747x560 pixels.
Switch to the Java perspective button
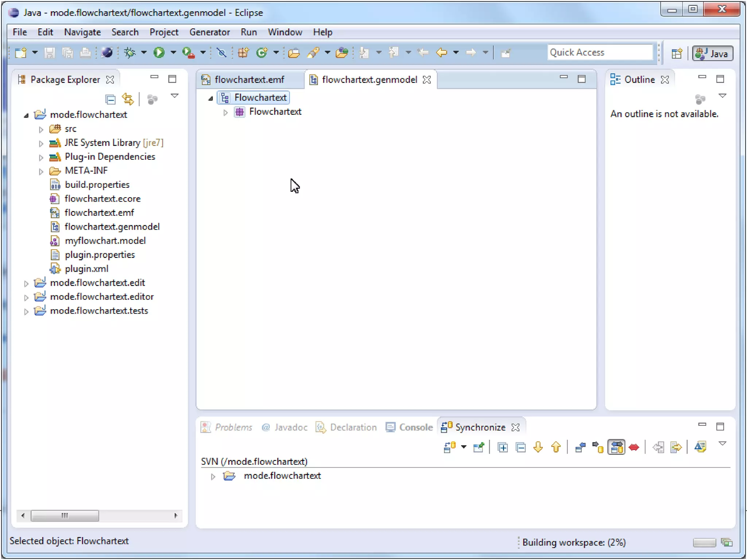(x=712, y=54)
